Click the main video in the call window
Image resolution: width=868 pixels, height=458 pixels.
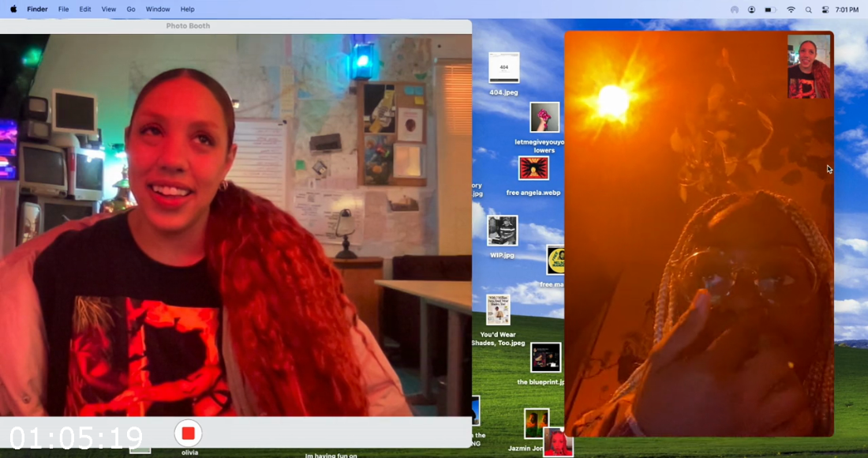(x=698, y=234)
